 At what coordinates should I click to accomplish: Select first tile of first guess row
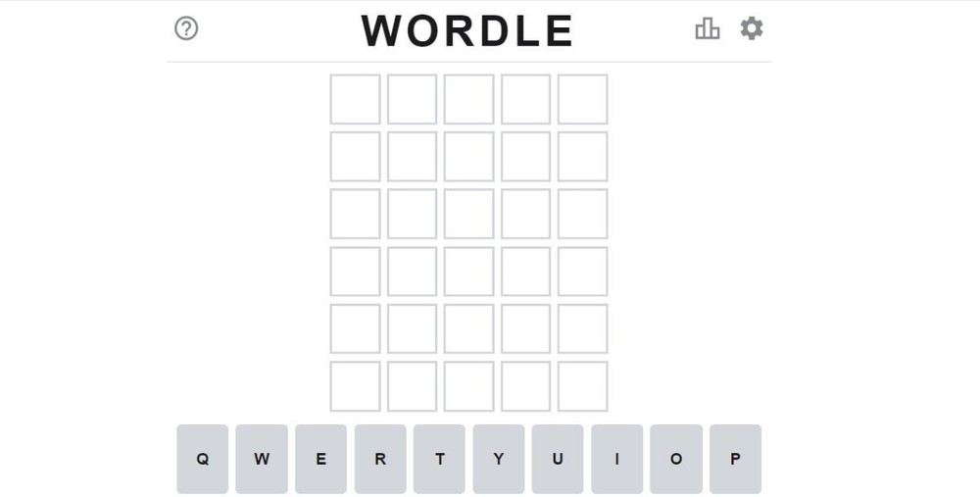tap(355, 99)
